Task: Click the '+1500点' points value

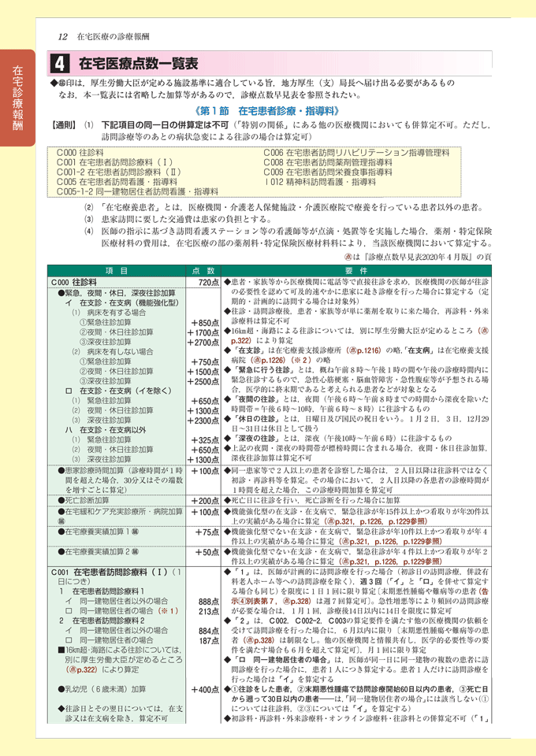Action: pos(203,372)
